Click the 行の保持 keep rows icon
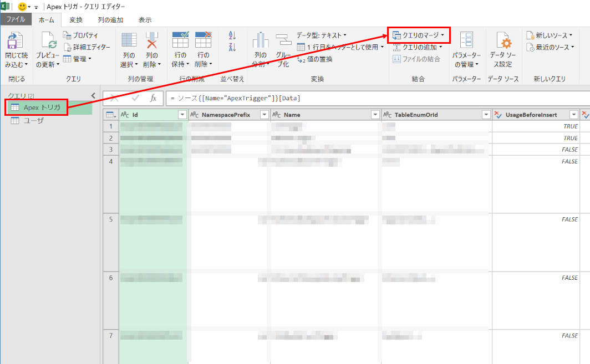 (180, 40)
